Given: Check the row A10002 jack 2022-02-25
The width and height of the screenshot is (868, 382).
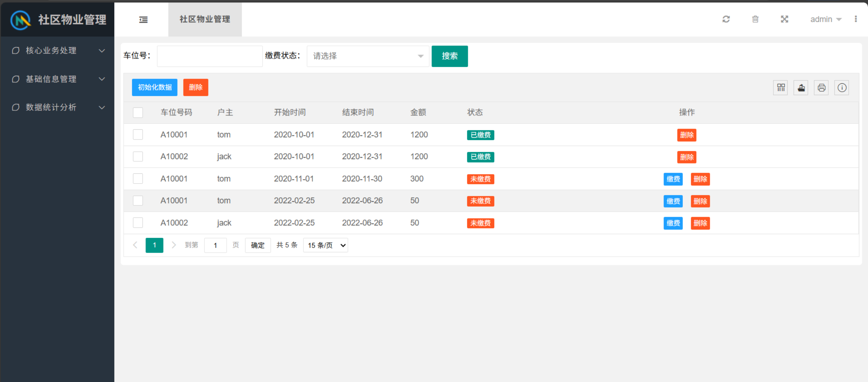Looking at the screenshot, I should point(138,223).
